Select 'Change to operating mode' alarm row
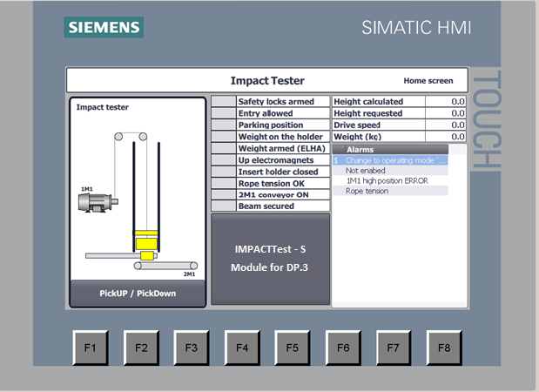Viewport: 539px width, 392px height. point(390,160)
